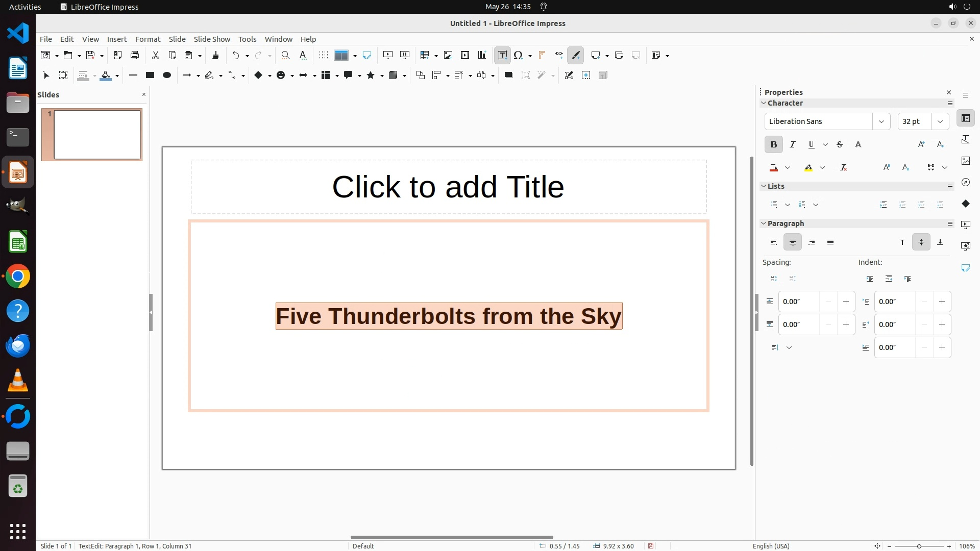Image resolution: width=980 pixels, height=551 pixels.
Task: Click the Start from First Slide icon
Action: click(387, 56)
